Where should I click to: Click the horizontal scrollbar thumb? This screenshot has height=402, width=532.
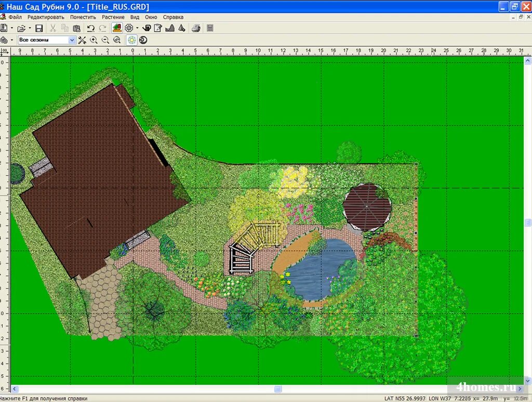pyautogui.click(x=278, y=389)
